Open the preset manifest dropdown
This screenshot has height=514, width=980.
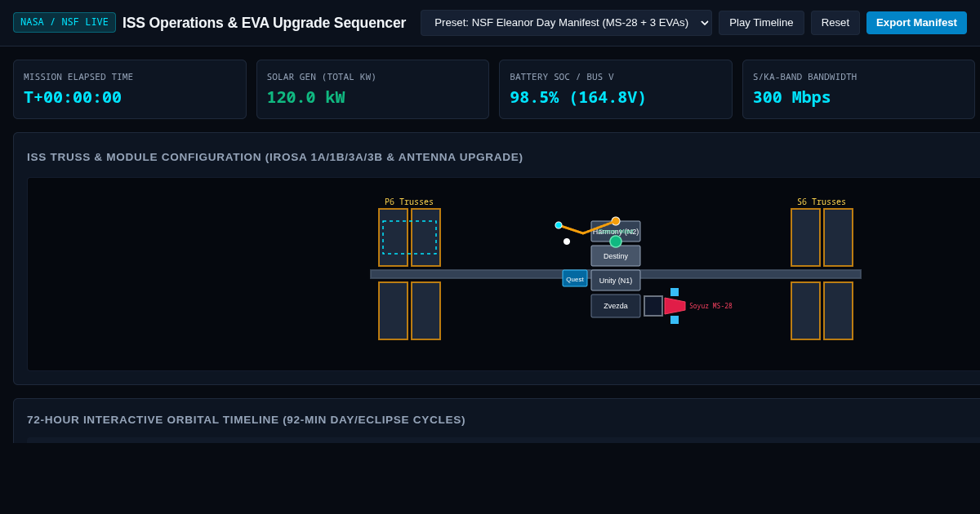[x=566, y=23]
